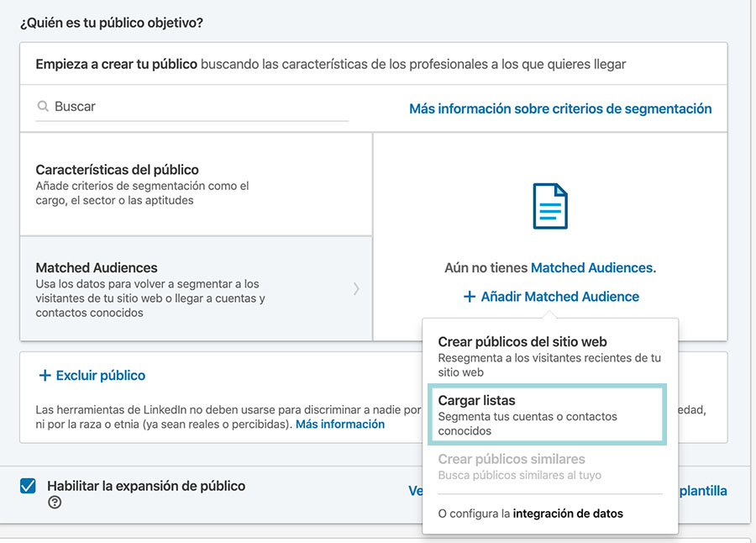
Task: Click the question mark help icon below expansion setting
Action: coord(55,503)
